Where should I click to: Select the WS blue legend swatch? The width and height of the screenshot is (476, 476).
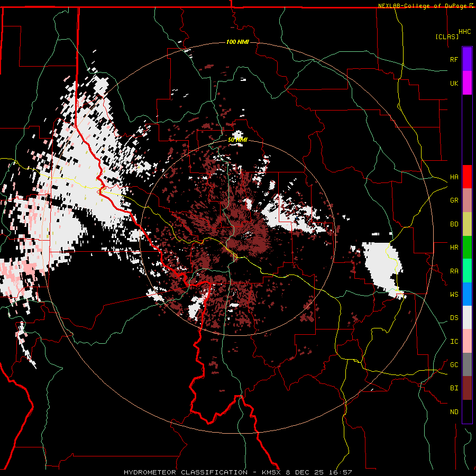coord(467,294)
